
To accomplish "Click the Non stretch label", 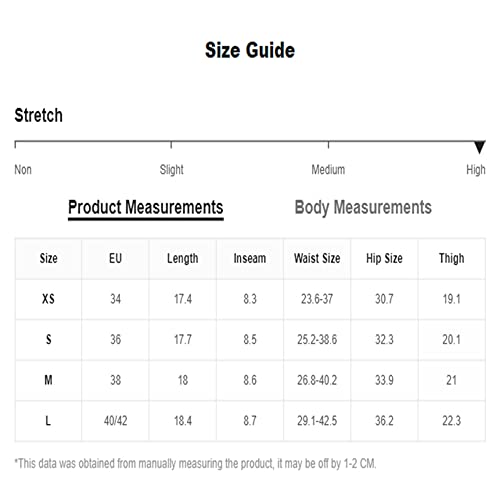I will (23, 170).
